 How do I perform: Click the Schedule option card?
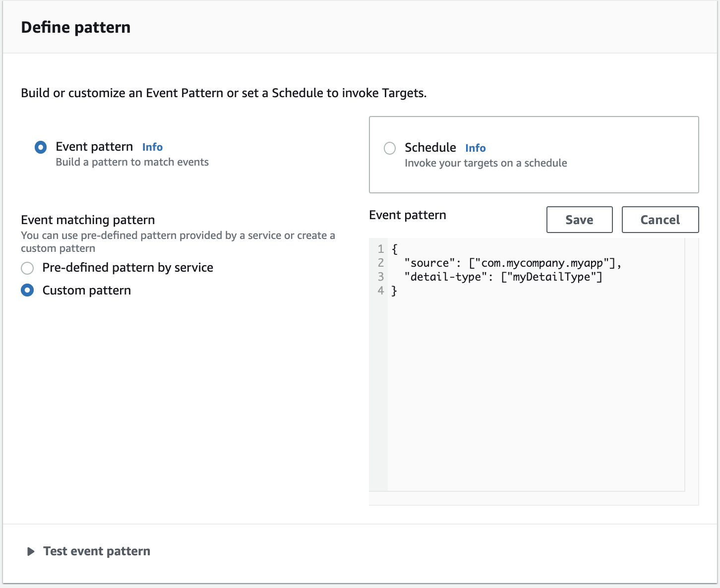coord(534,155)
